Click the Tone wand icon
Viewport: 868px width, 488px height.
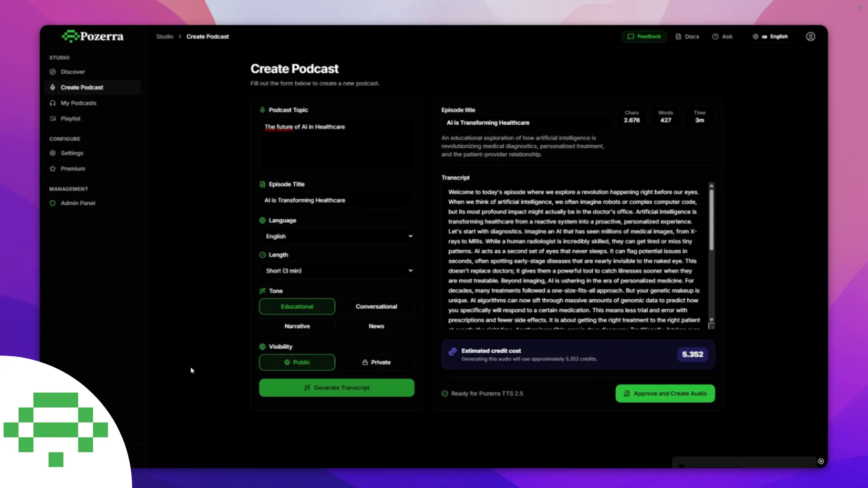click(x=262, y=291)
